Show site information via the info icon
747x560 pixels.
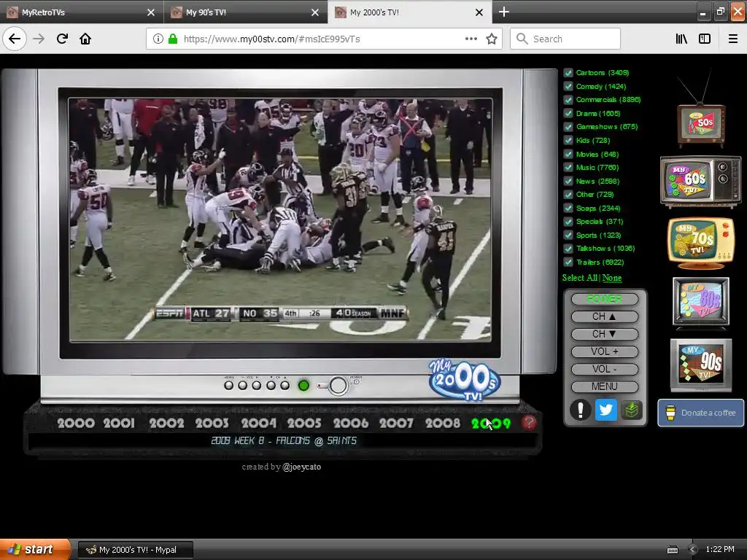click(158, 39)
